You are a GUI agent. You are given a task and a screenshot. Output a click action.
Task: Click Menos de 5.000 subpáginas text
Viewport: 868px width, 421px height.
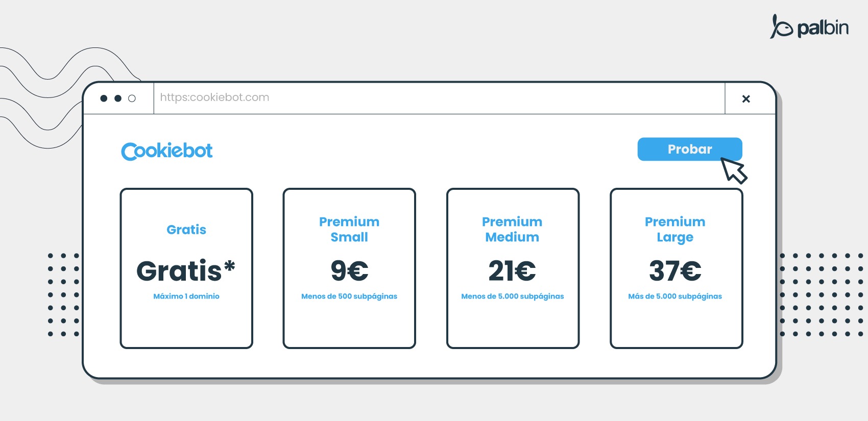tap(513, 296)
